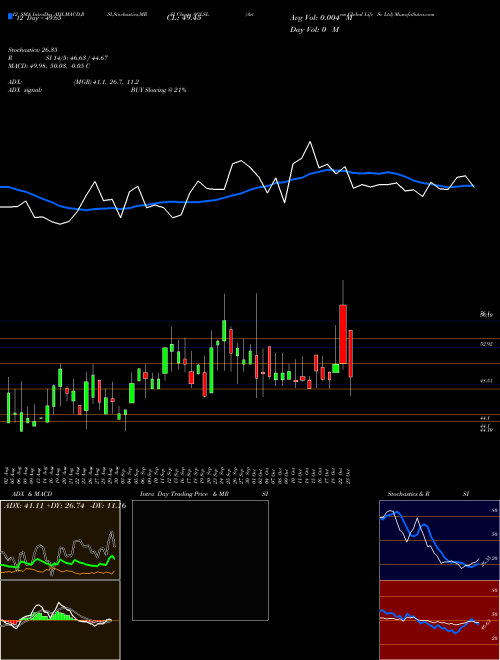Click the ADX (MGR) values line

(x=74, y=82)
